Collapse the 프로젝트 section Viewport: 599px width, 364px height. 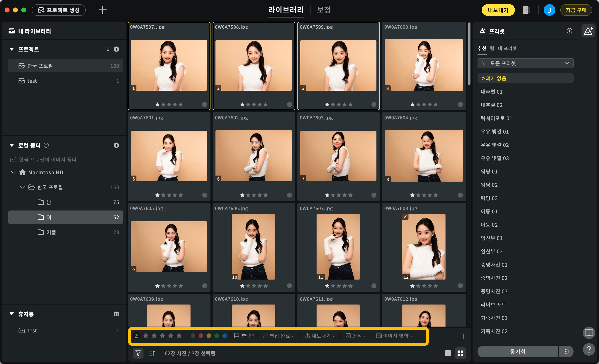11,49
